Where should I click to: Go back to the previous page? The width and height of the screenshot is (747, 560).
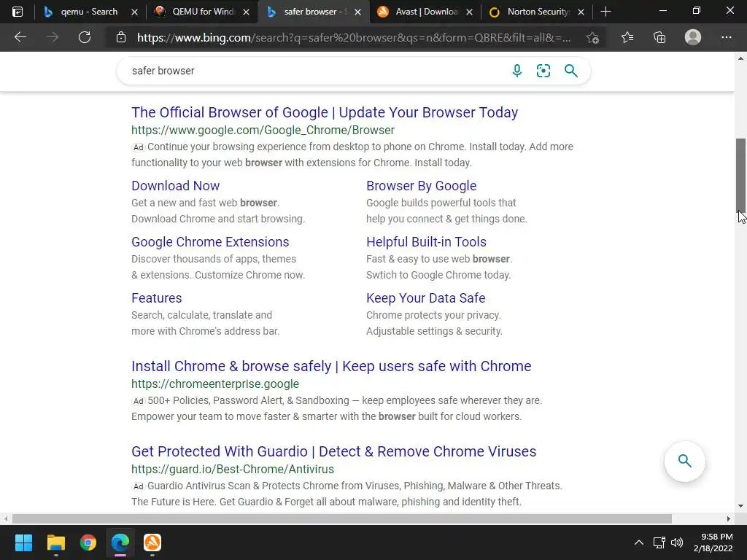pos(20,37)
